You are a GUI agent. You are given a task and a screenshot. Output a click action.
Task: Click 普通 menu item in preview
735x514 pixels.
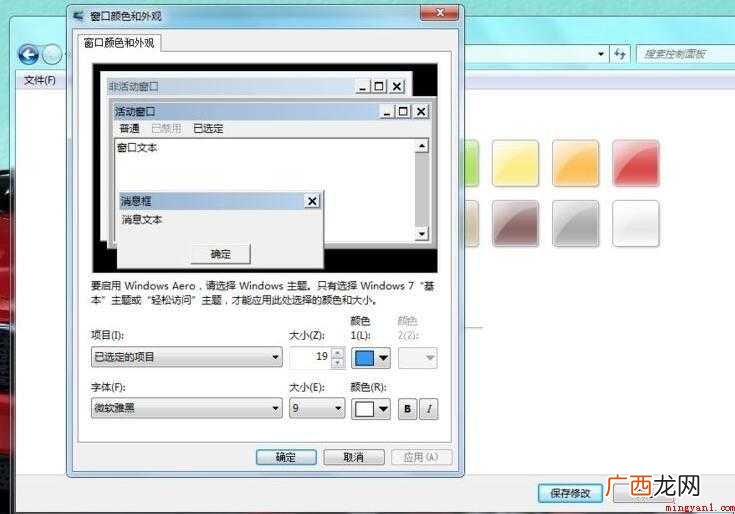[130, 128]
